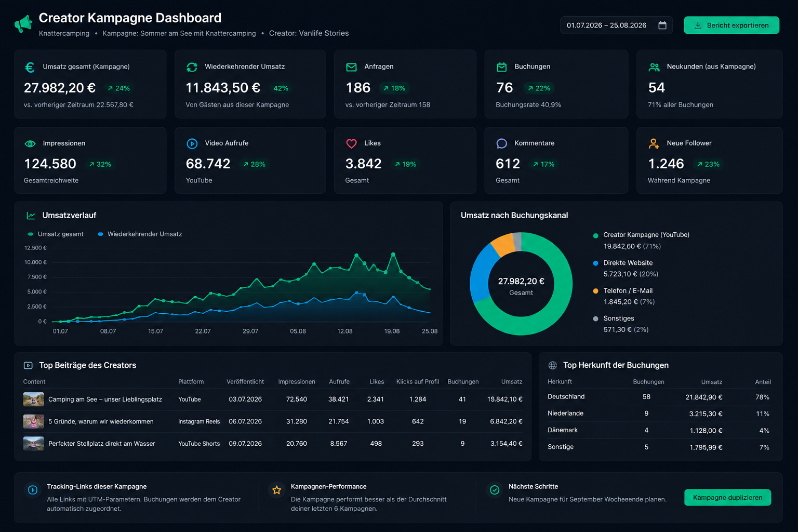Image resolution: width=798 pixels, height=532 pixels.
Task: Sort table by Veröffentlicht column header
Action: (245, 382)
